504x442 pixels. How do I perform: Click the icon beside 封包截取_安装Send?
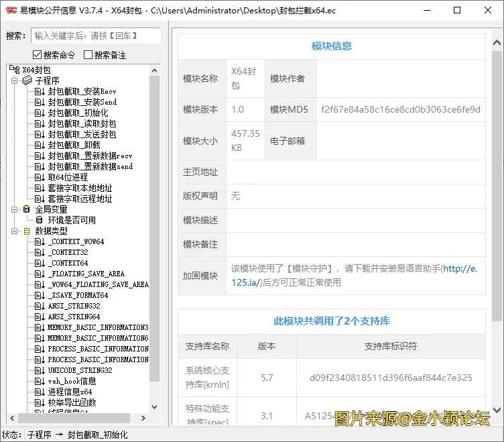pos(40,103)
